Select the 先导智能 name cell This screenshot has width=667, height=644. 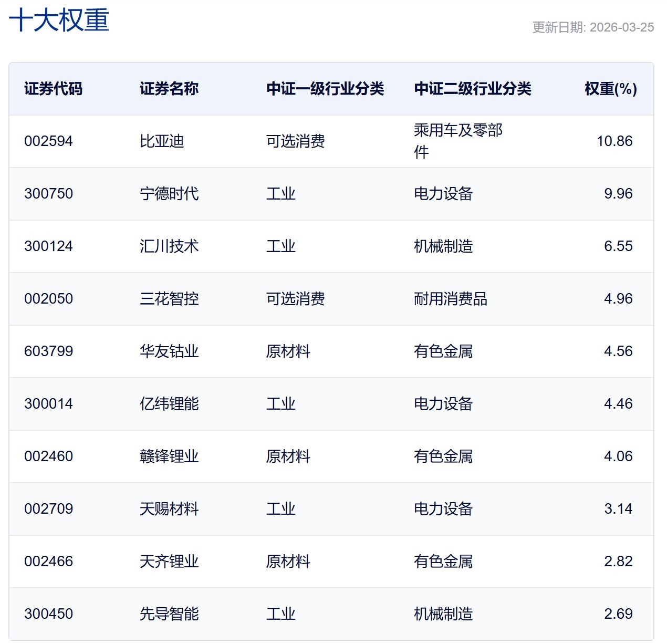tap(169, 614)
